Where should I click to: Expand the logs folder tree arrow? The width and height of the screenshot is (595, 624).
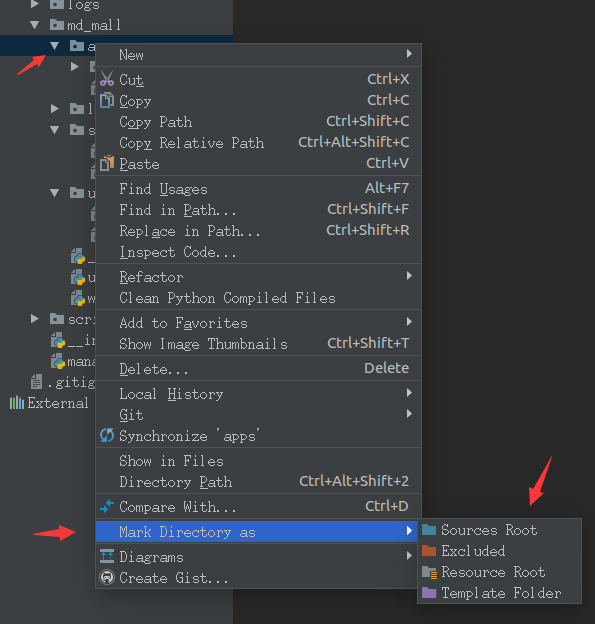coord(35,4)
